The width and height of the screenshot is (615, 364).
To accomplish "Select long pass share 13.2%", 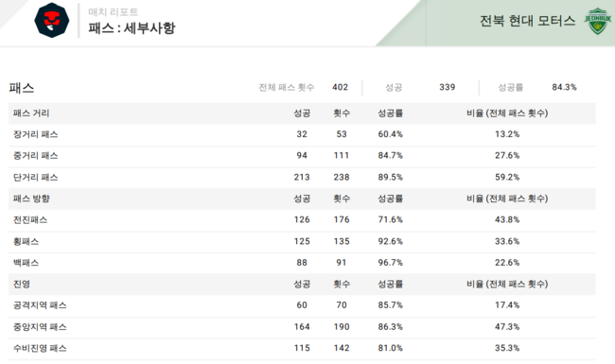I will pos(507,134).
